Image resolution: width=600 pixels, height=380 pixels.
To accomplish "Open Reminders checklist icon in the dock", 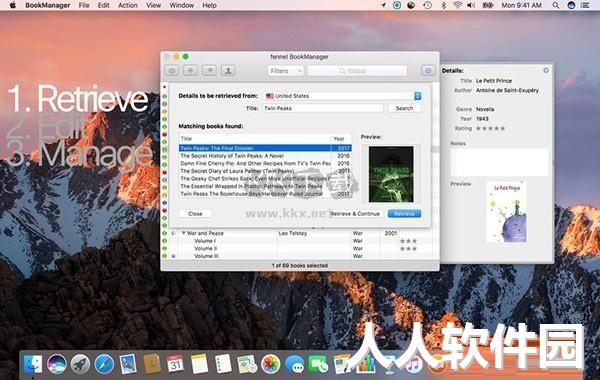I will pyautogui.click(x=223, y=364).
